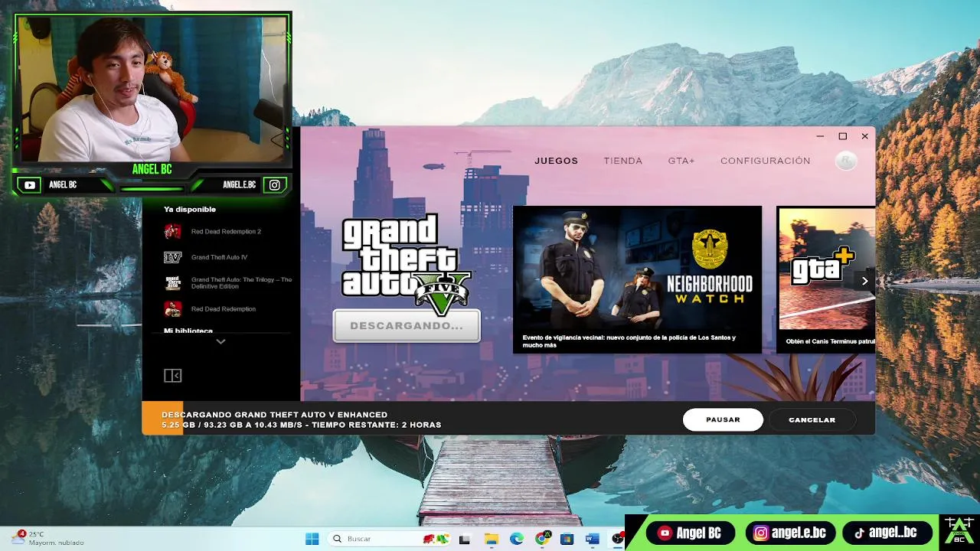The image size is (980, 551).
Task: Click the 'DESCARGANDO GRAND THEFT AUTO V ENHANCED' status
Action: 275,415
